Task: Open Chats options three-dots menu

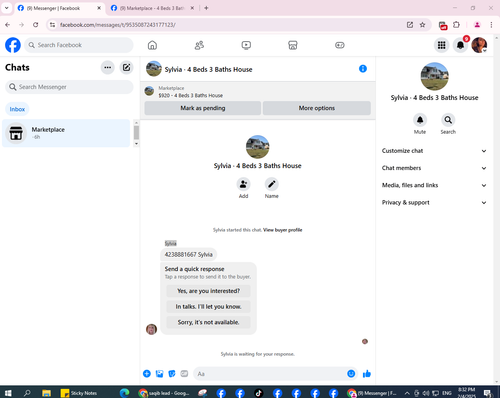Action: coord(107,67)
